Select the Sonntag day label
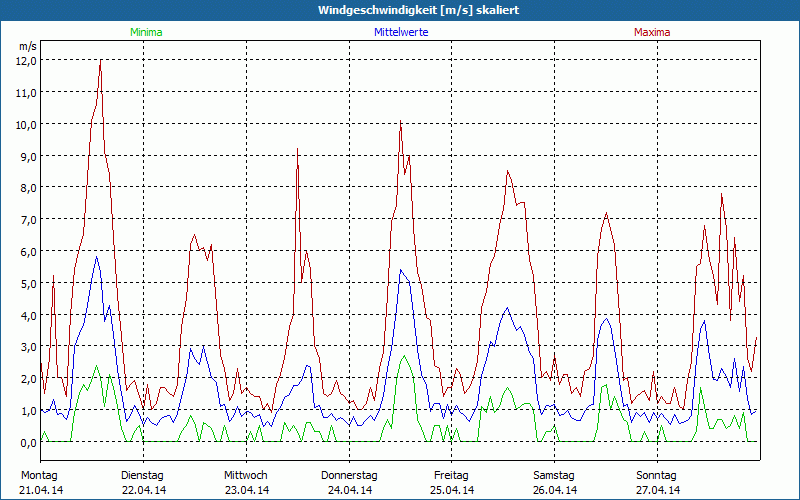 tap(657, 474)
